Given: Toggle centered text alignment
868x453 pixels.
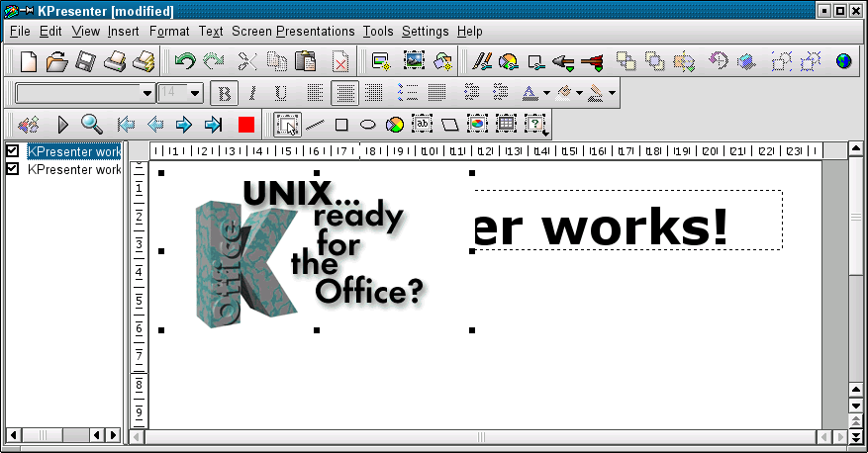Looking at the screenshot, I should pos(344,93).
